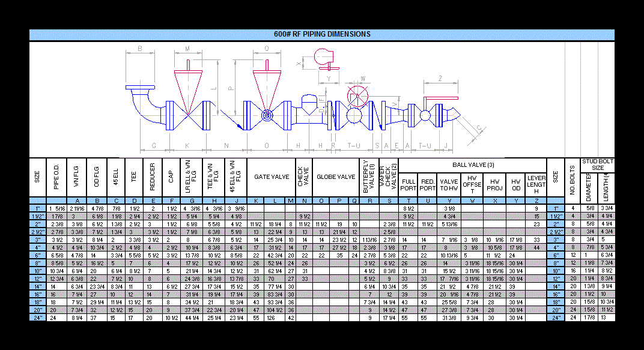Select the red gear operator detail
Screen dimensions: 644x350
point(322,58)
